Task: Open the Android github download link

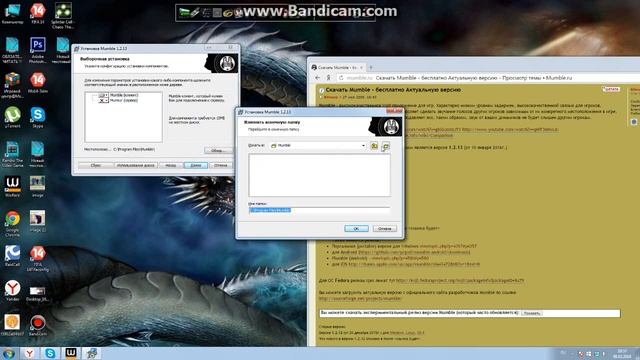Action: [x=414, y=252]
